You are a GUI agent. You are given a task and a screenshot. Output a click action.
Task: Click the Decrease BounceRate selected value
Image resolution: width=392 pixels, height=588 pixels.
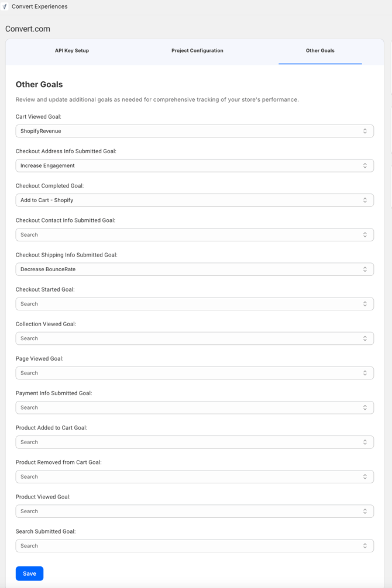point(48,269)
